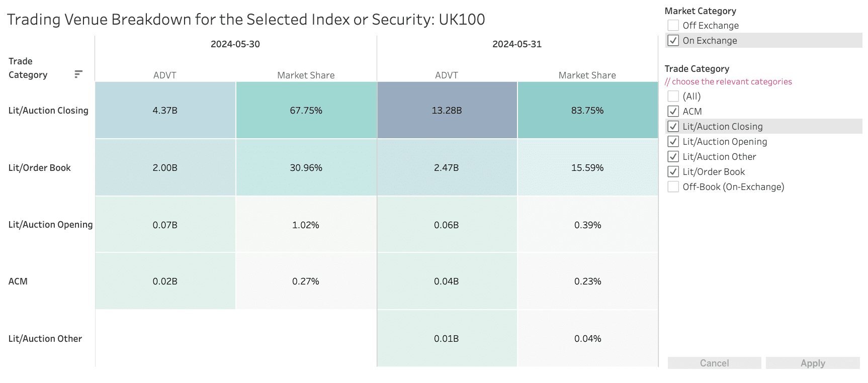The image size is (868, 383).
Task: Enable the Off Exchange checkbox
Action: 673,25
